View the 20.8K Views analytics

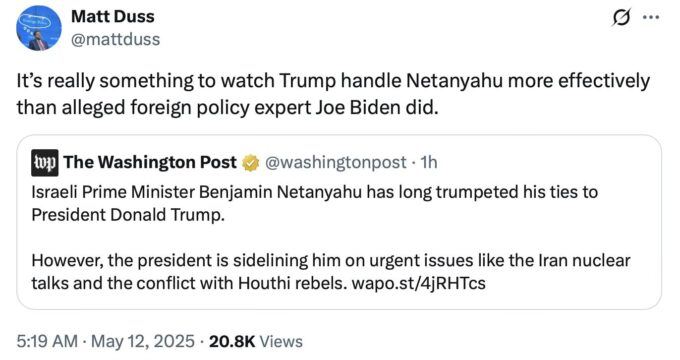tap(256, 341)
